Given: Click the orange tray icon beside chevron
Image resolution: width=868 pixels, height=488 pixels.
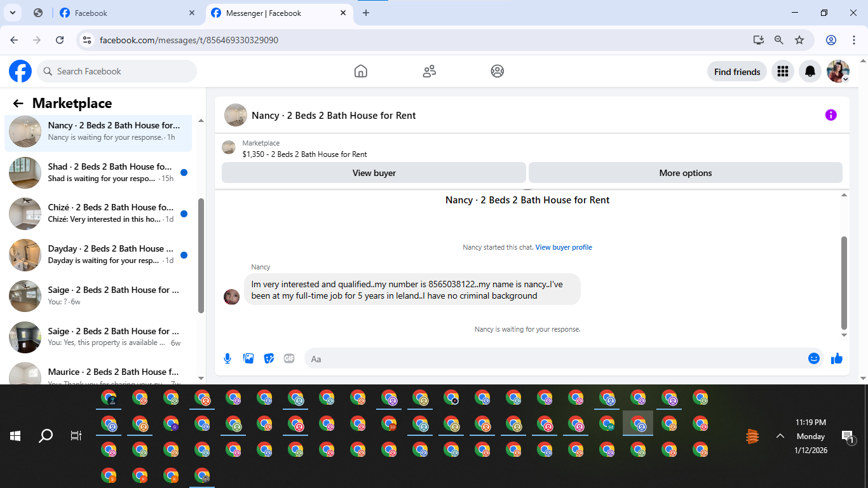Looking at the screenshot, I should tap(752, 436).
